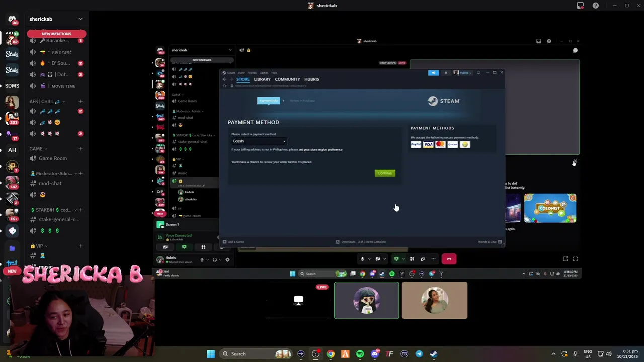The height and width of the screenshot is (362, 644).
Task: Open server icon with 147 badge
Action: coord(12,183)
